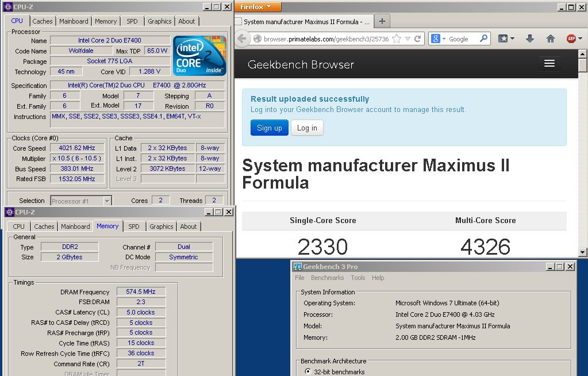The image size is (588, 376).
Task: Click the Geekbench Browser header title
Action: (x=301, y=64)
